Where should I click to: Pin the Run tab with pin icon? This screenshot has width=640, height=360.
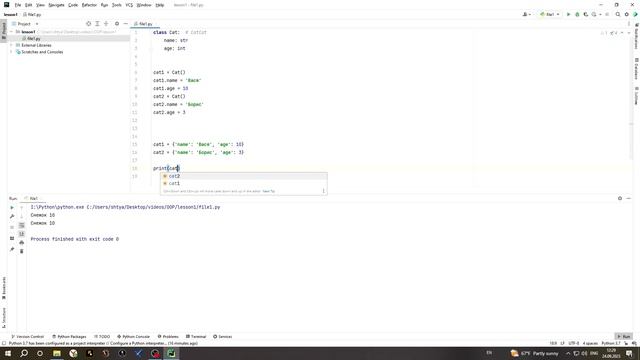(x=12, y=249)
